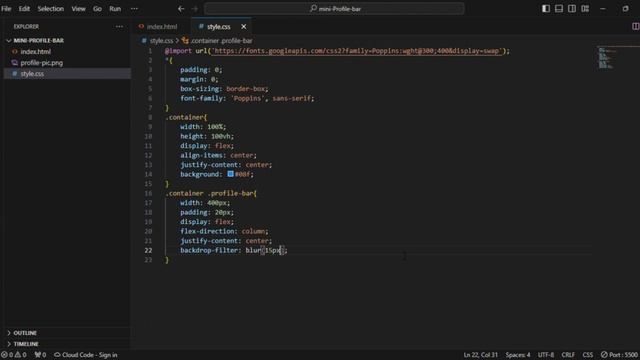The image size is (640, 360).
Task: Open errors and warnings problems indicator
Action: pyautogui.click(x=13, y=355)
